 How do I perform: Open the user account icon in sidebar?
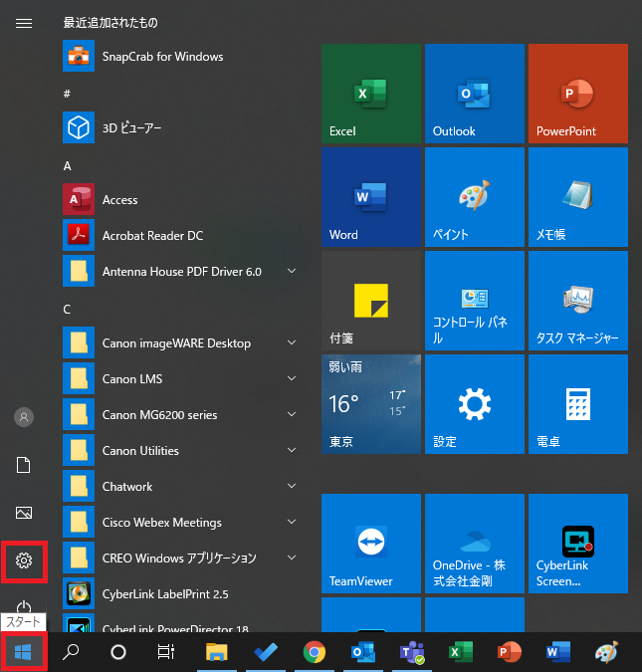tap(24, 417)
